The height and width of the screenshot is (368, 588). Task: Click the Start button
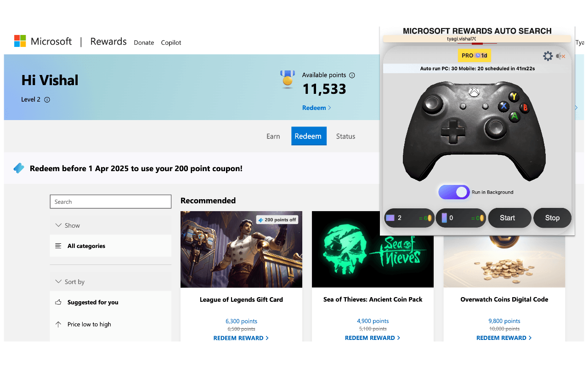(x=509, y=218)
